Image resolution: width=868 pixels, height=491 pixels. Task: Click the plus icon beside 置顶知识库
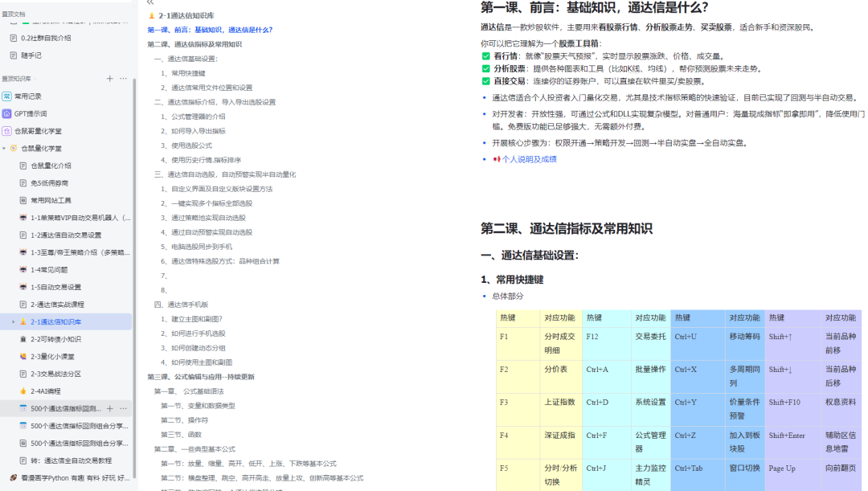coord(109,79)
